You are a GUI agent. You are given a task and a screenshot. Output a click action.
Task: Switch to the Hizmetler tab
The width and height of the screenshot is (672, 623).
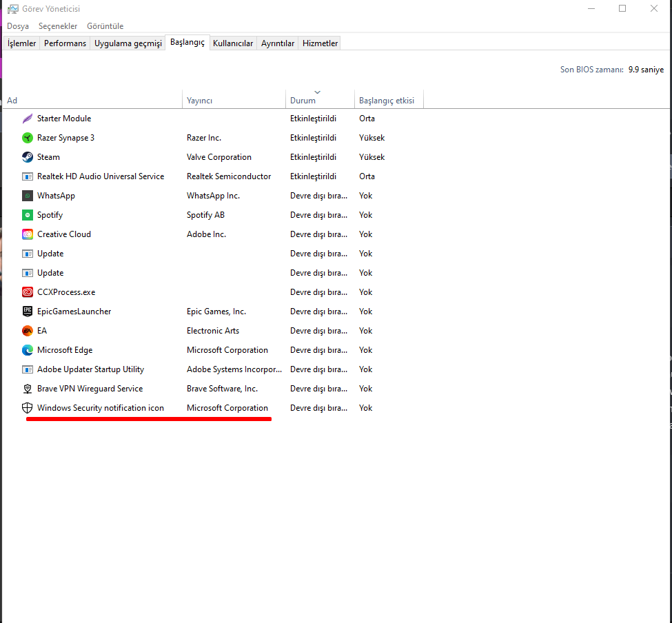[x=320, y=43]
